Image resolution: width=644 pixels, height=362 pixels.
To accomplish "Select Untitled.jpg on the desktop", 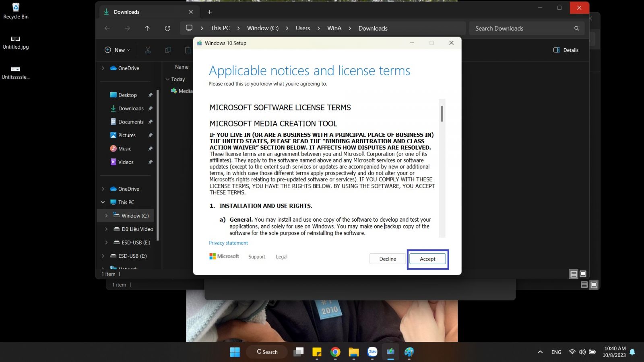I will coord(16,42).
